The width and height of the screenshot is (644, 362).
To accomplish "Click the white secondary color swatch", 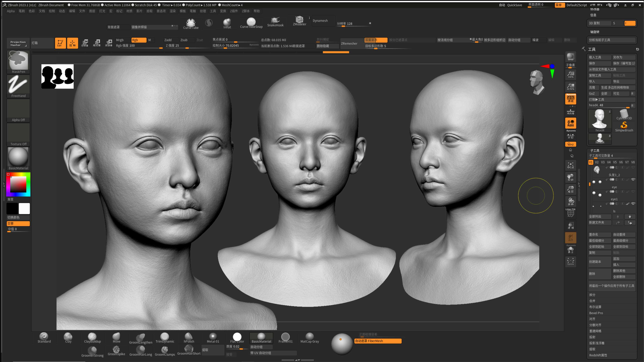I will (24, 209).
